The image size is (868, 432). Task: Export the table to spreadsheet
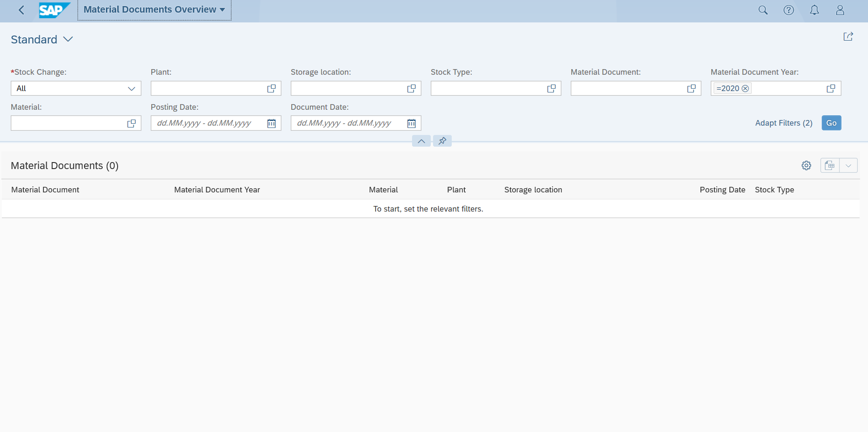[x=829, y=165]
